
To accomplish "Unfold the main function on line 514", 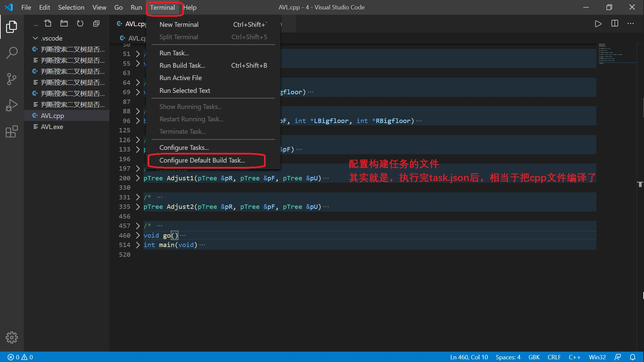I will [x=138, y=245].
